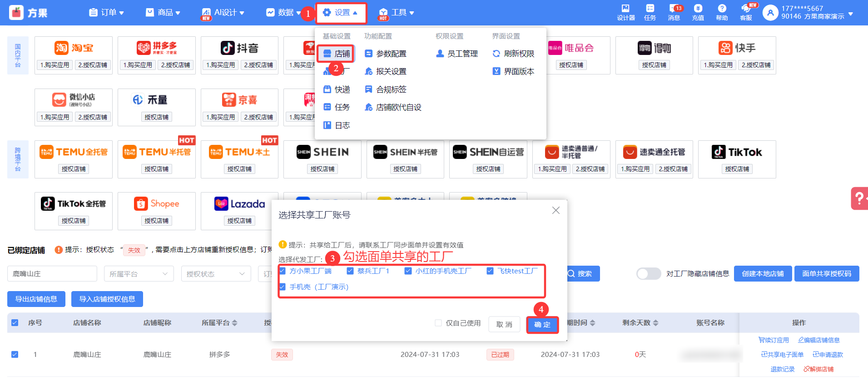Expand the 数据 menu in the header

click(283, 13)
